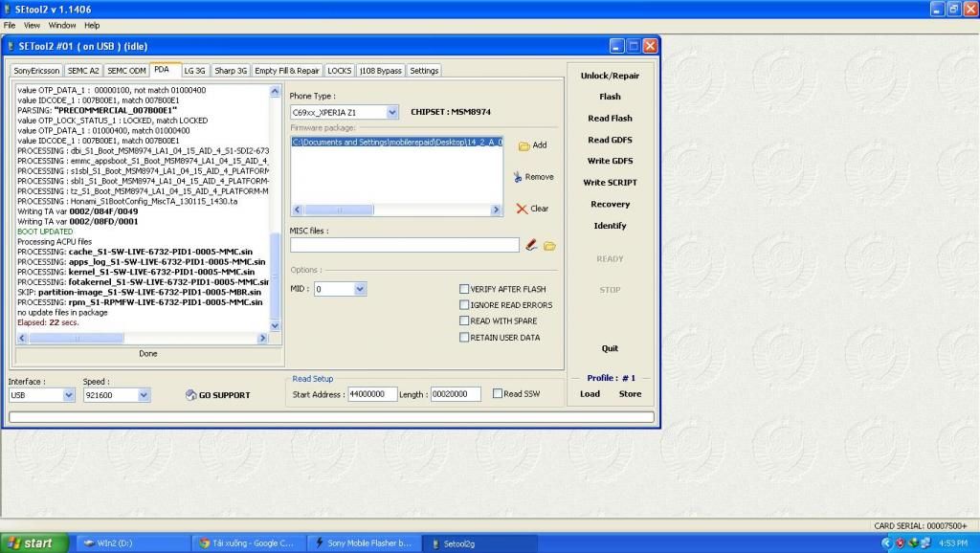Click the Recovery button

tap(610, 205)
